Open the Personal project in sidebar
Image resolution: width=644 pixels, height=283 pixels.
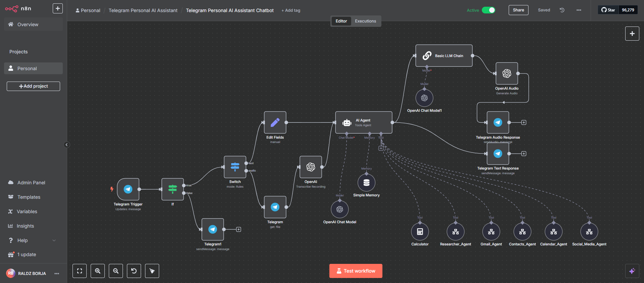(33, 68)
